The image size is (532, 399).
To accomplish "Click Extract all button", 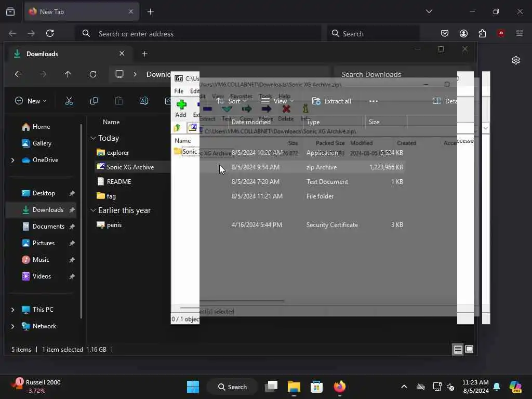I will click(x=331, y=101).
